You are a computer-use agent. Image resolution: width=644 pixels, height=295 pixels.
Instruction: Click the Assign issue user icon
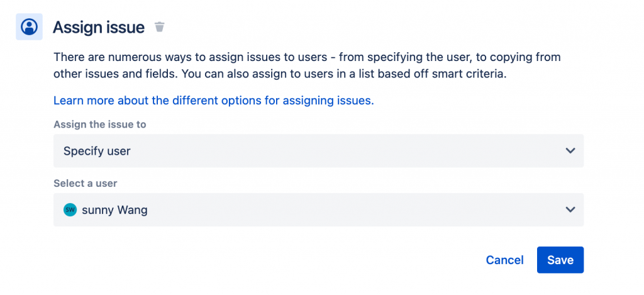point(29,27)
